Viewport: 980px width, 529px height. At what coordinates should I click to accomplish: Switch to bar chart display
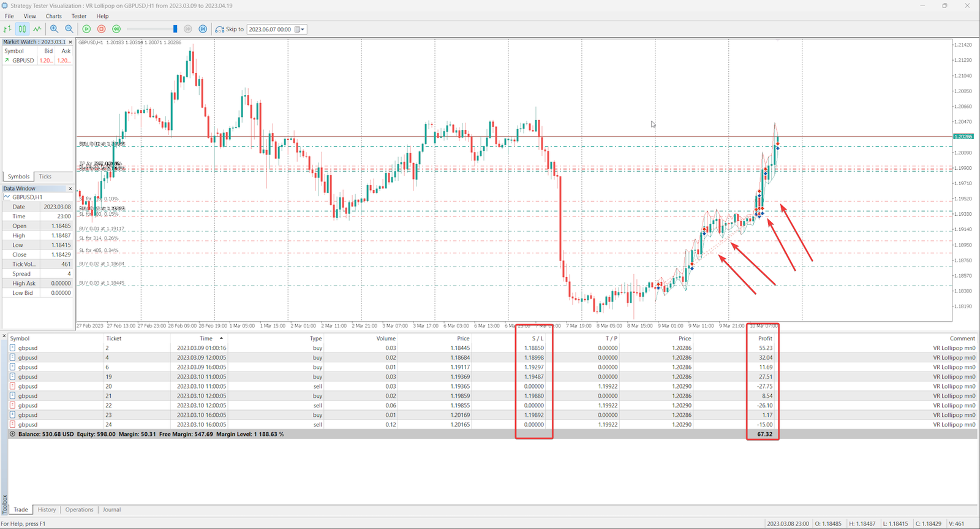coord(7,29)
